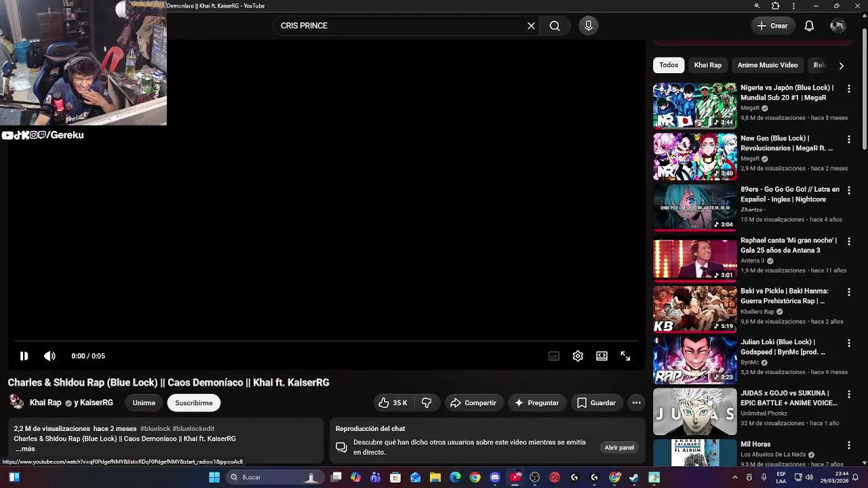
Task: Open Discord from taskbar
Action: pyautogui.click(x=495, y=477)
